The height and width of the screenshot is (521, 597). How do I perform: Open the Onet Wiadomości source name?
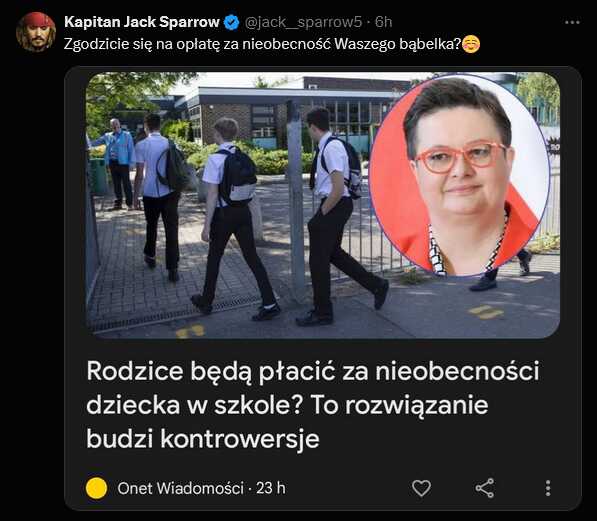coord(180,488)
